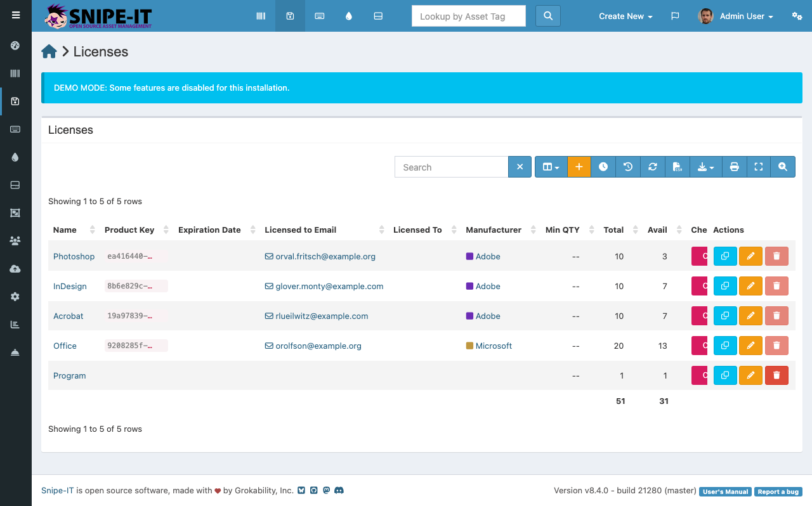Go to home via breadcrumb house icon
This screenshot has width=812, height=506.
[x=49, y=52]
